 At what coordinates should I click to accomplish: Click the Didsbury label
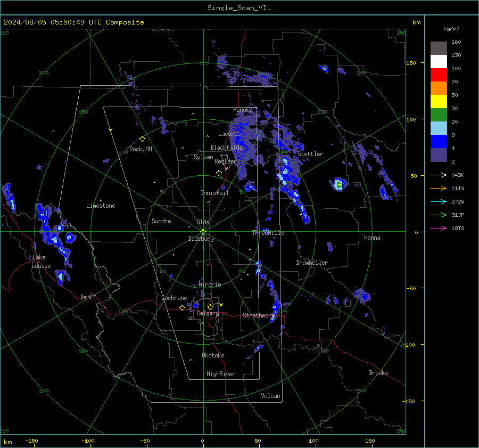click(x=201, y=239)
